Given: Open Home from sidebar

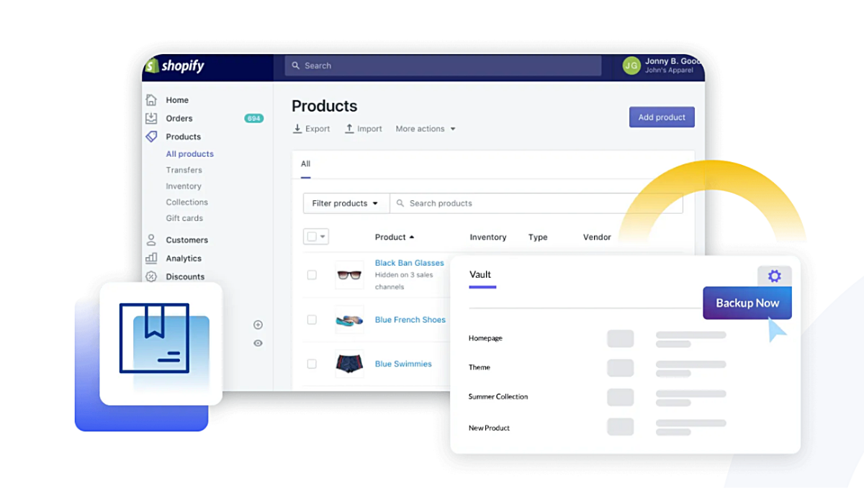Looking at the screenshot, I should (177, 100).
